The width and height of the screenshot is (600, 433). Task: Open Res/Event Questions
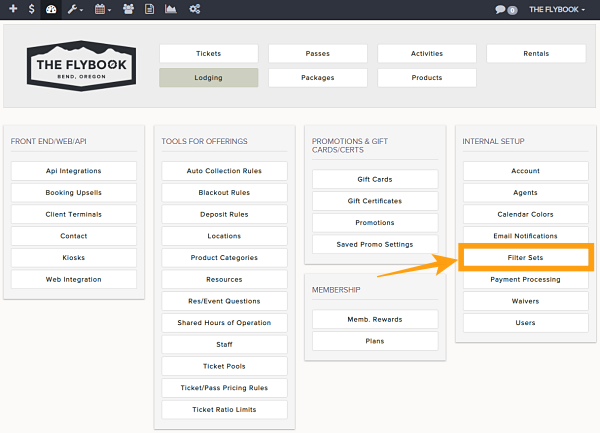(x=224, y=301)
